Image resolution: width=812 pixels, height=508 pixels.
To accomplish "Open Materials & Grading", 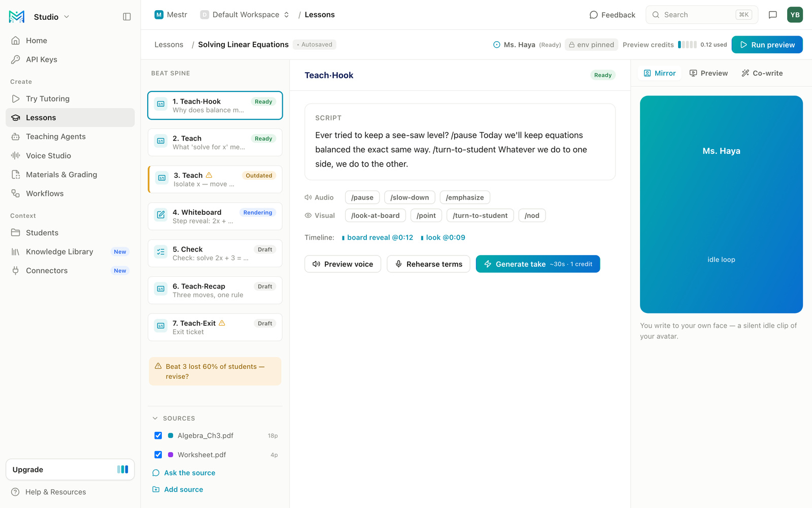I will (x=70, y=174).
